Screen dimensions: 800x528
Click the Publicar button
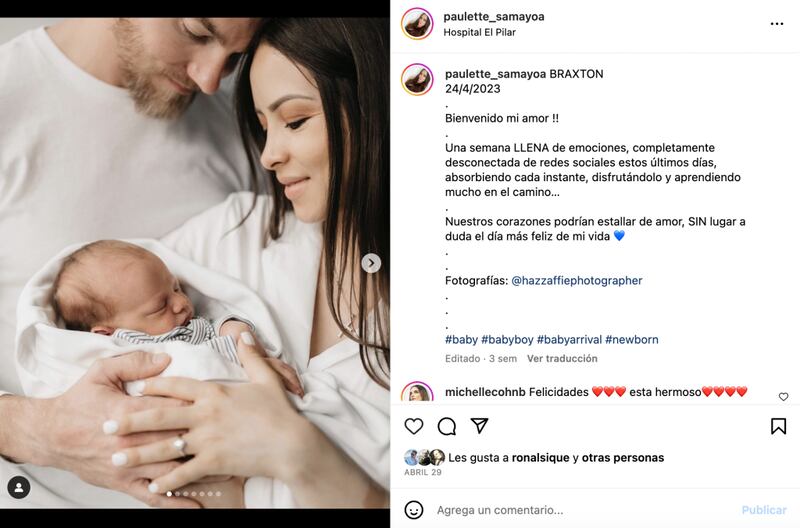(764, 510)
